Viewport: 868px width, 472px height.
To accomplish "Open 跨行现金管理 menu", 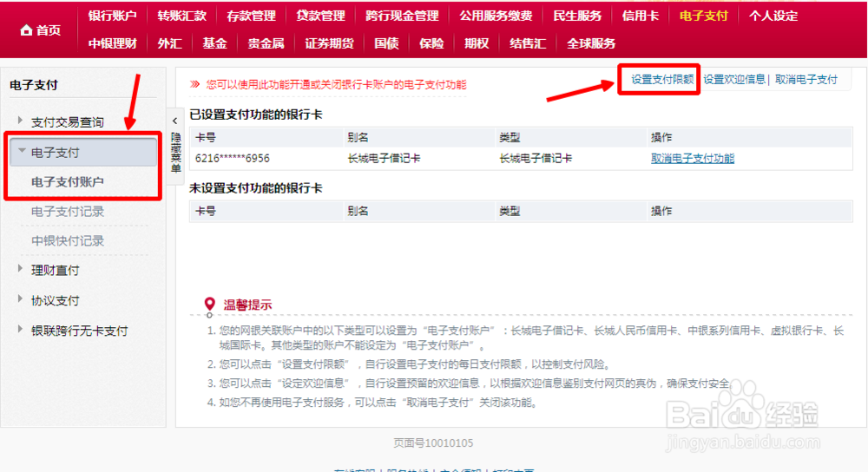I will click(402, 16).
